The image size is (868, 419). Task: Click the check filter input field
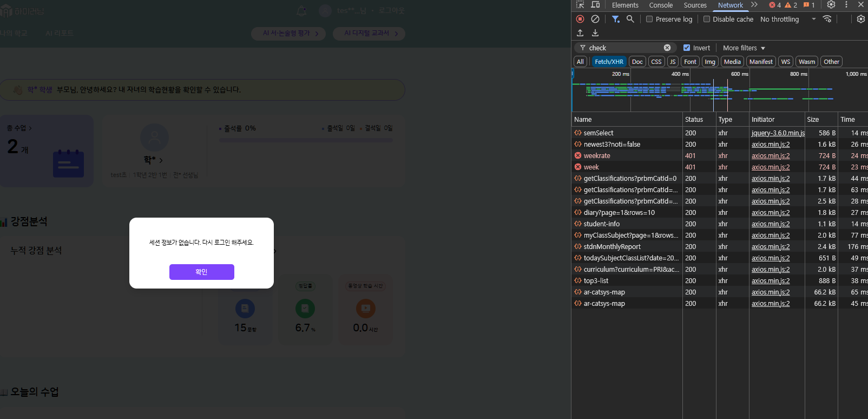[x=625, y=48]
